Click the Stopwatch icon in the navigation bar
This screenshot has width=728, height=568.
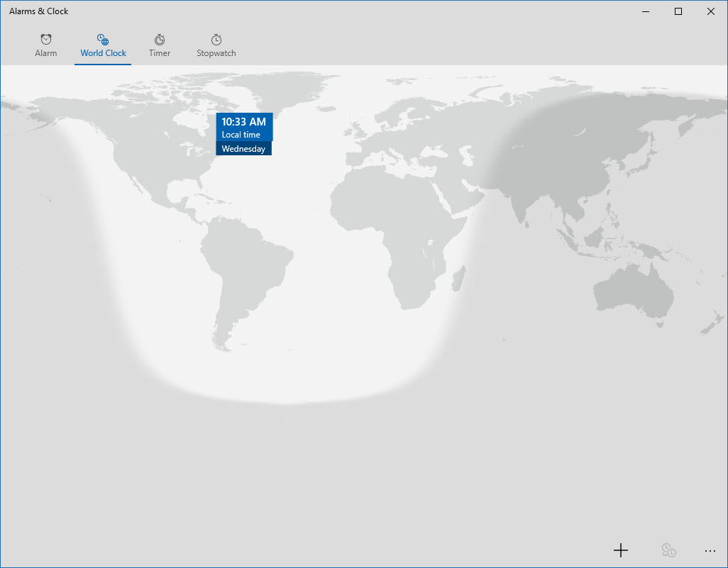click(216, 40)
